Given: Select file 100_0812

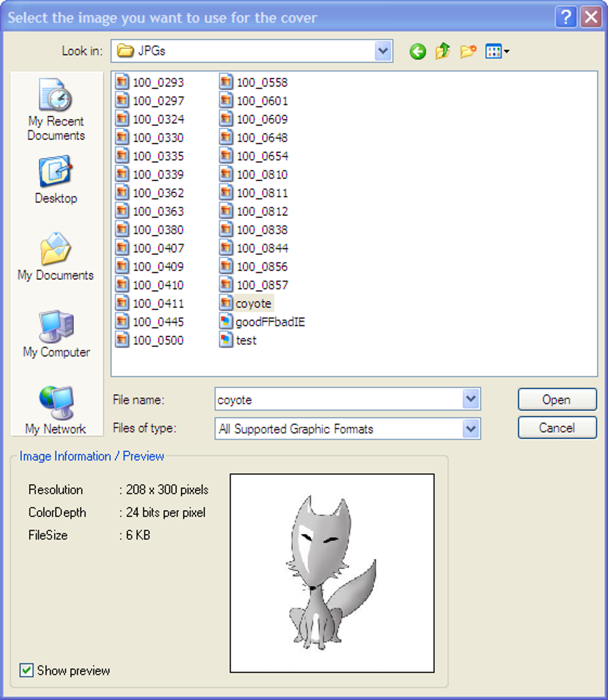Looking at the screenshot, I should pos(254,211).
